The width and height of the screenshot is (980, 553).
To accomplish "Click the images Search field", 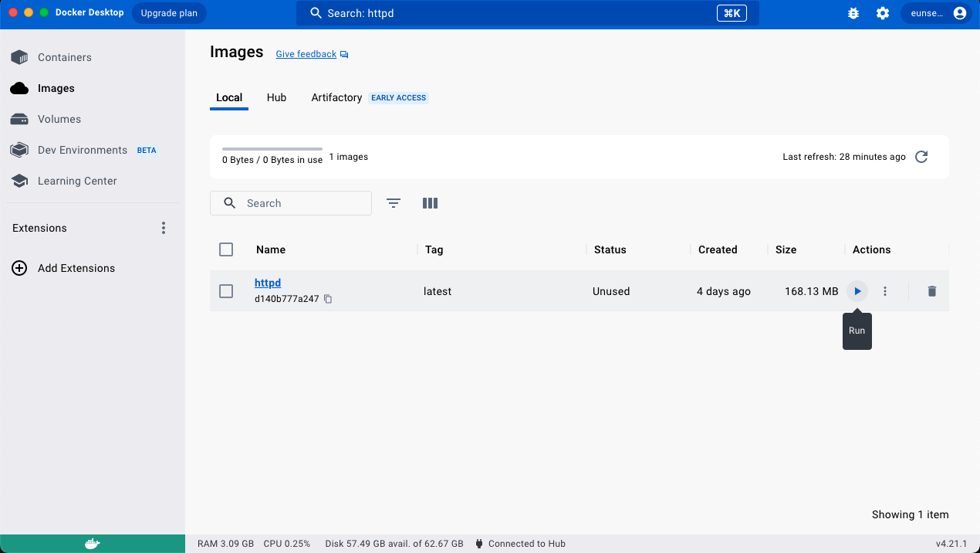I will click(x=291, y=203).
